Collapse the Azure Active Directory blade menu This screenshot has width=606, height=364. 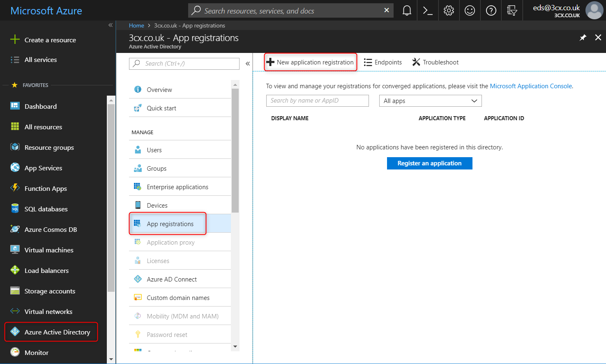click(247, 64)
